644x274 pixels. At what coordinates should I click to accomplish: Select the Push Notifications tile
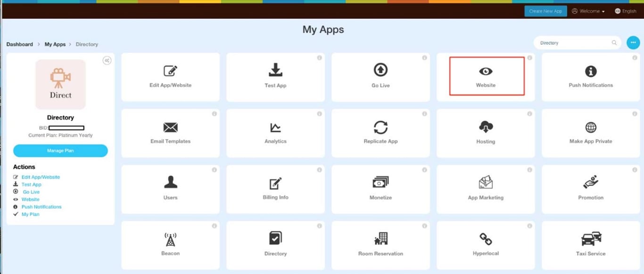click(590, 76)
